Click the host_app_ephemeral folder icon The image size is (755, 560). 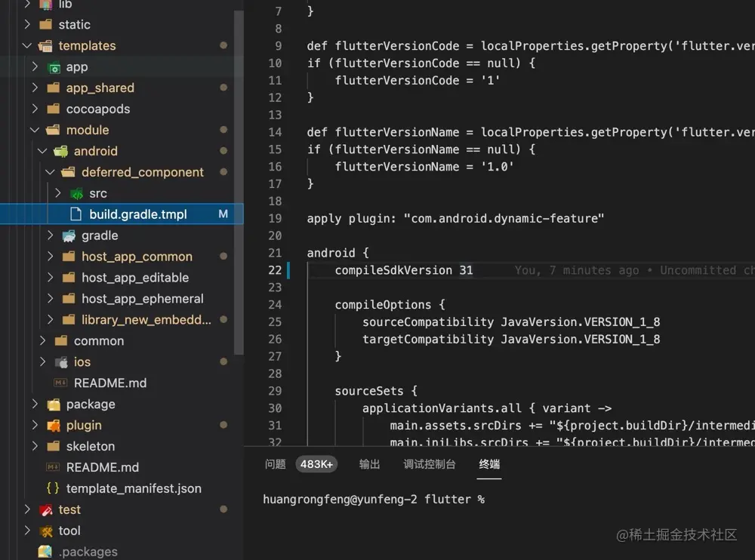69,299
